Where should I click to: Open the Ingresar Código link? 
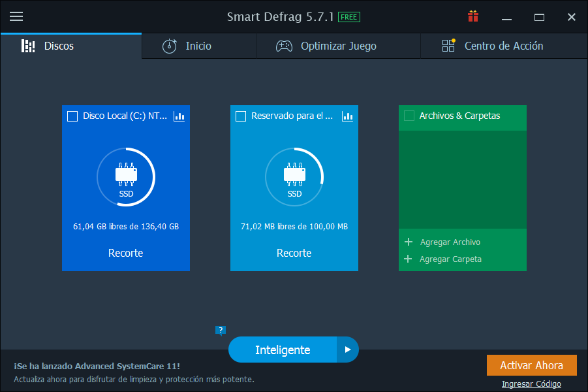point(531,384)
